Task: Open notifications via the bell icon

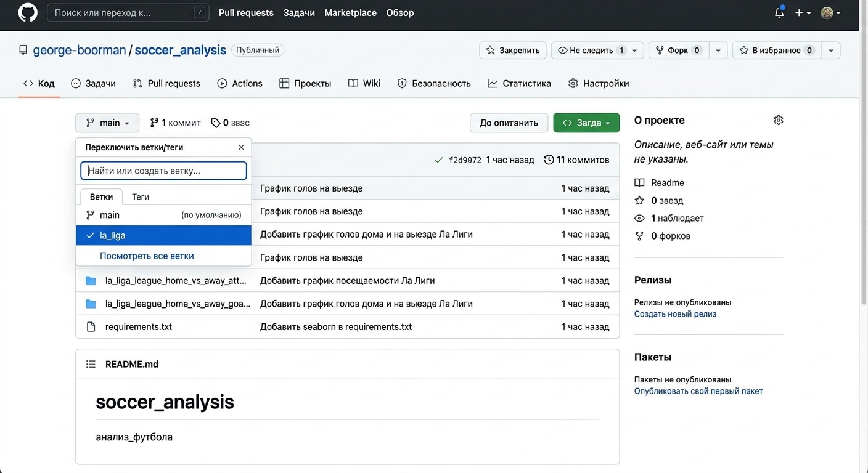Action: click(779, 13)
